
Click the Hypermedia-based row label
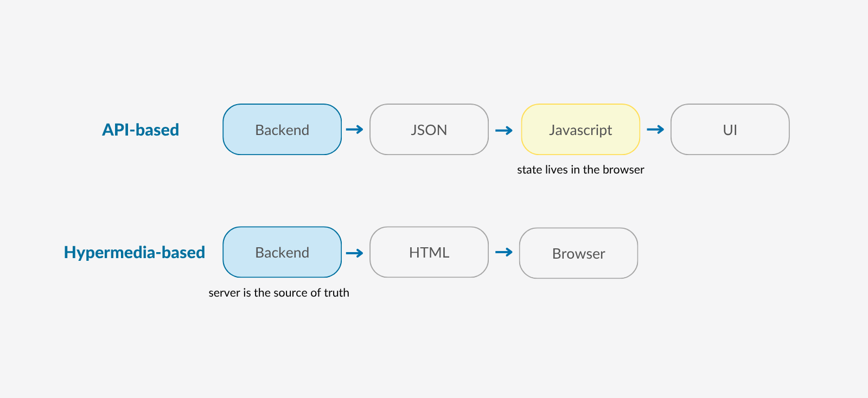[x=135, y=253]
